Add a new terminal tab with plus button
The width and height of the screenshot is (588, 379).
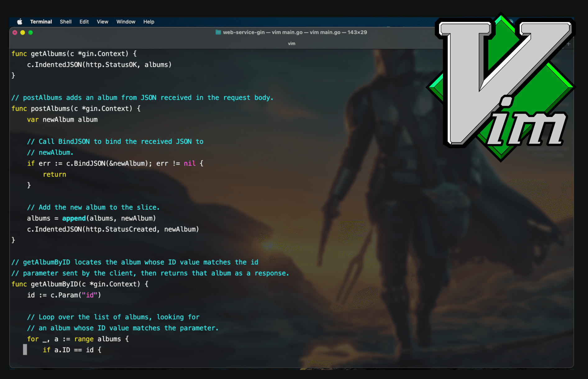click(568, 44)
